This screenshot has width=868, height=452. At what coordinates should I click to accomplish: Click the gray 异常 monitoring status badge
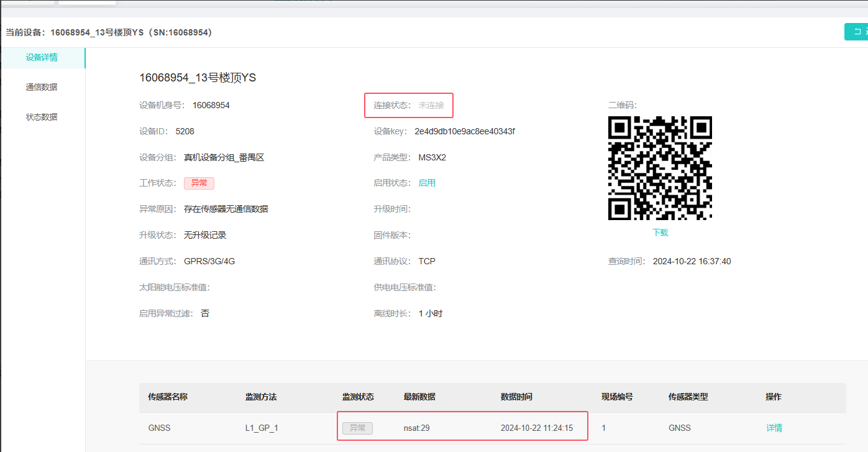[x=357, y=428]
